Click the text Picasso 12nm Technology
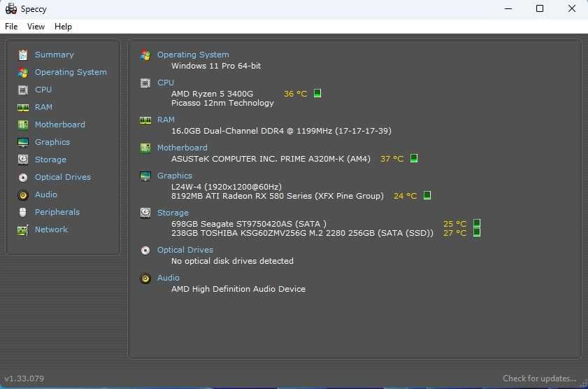Screen dimensions: 588x389 [222, 103]
